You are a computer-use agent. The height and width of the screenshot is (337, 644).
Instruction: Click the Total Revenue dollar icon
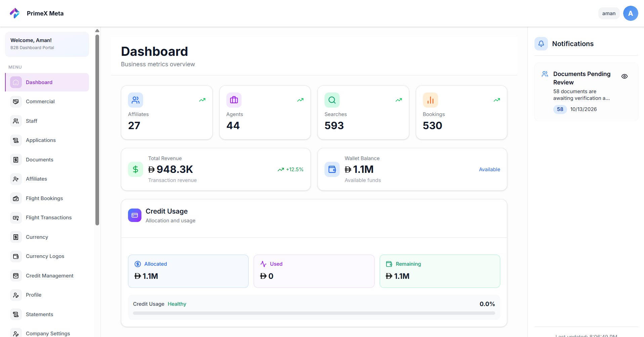tap(135, 169)
